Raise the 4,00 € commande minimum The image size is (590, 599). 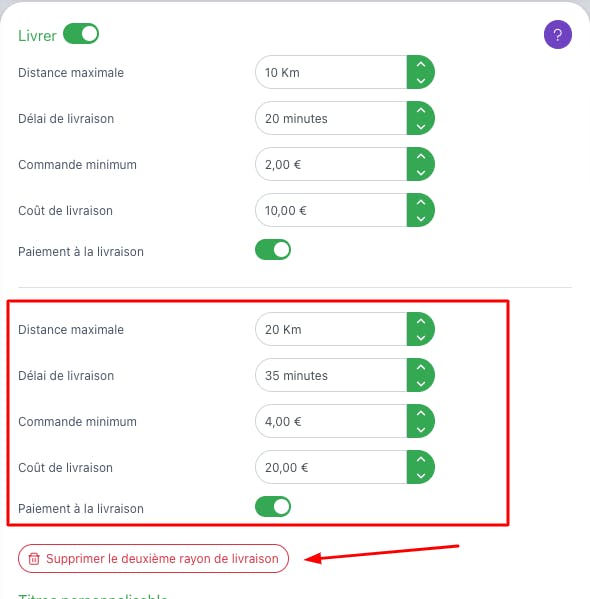tap(421, 413)
